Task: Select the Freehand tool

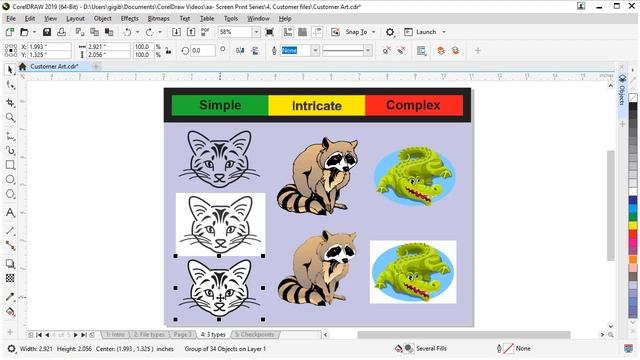Action: [x=10, y=136]
